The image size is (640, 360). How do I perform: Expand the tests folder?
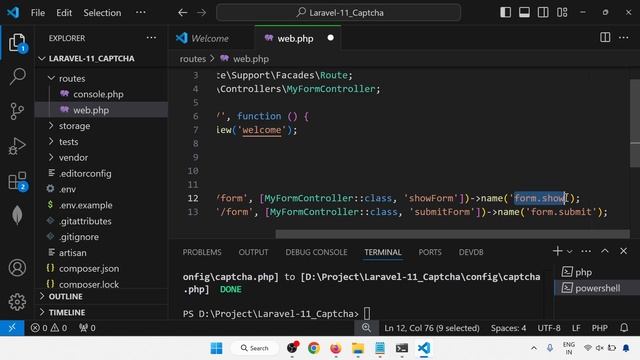(x=101, y=142)
